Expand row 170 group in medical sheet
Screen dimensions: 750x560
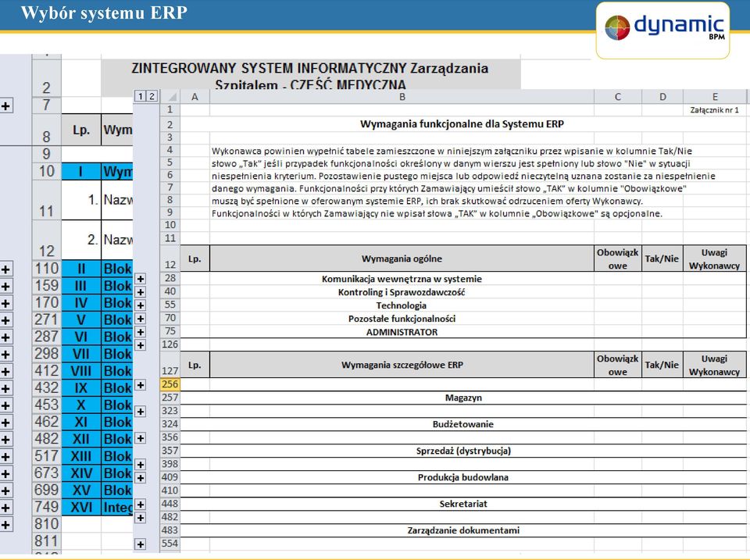(x=5, y=303)
